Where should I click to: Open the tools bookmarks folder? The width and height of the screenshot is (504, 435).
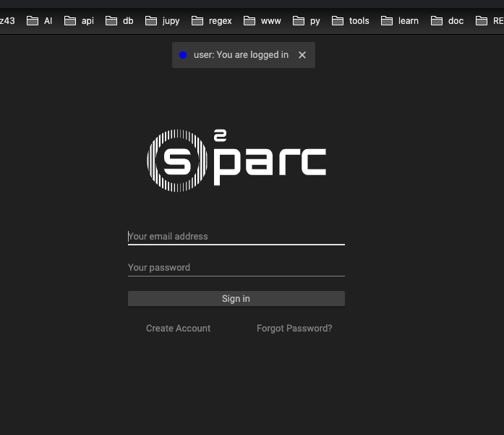[x=351, y=21]
